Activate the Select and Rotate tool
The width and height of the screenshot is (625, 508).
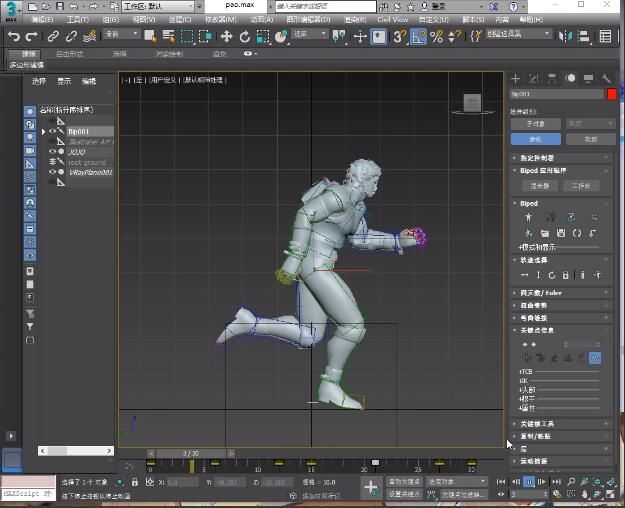245,37
